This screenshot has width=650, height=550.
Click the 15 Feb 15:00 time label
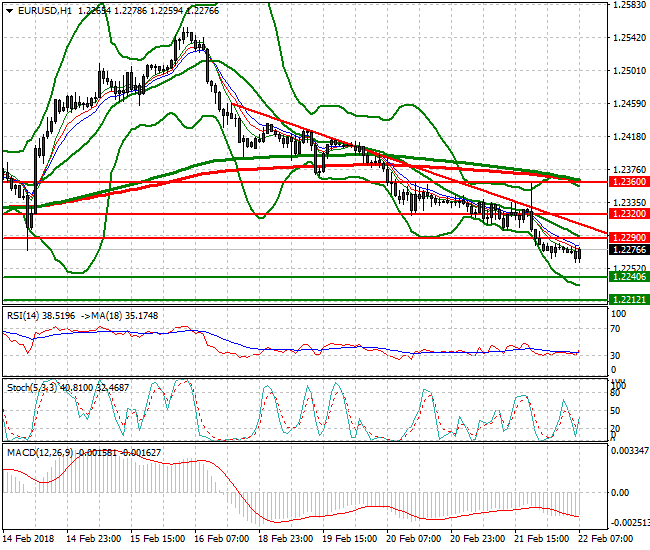pyautogui.click(x=158, y=539)
